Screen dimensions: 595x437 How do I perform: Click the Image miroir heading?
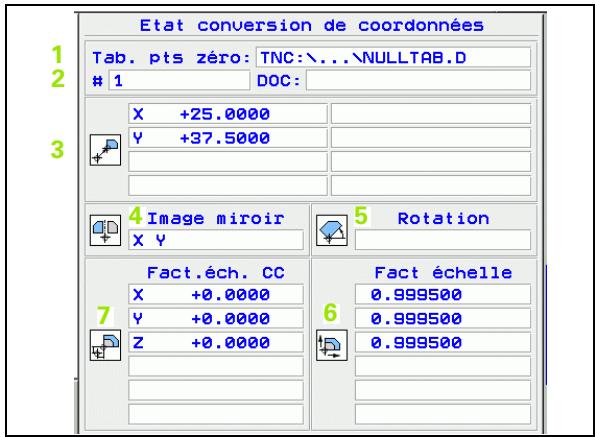[x=216, y=218]
